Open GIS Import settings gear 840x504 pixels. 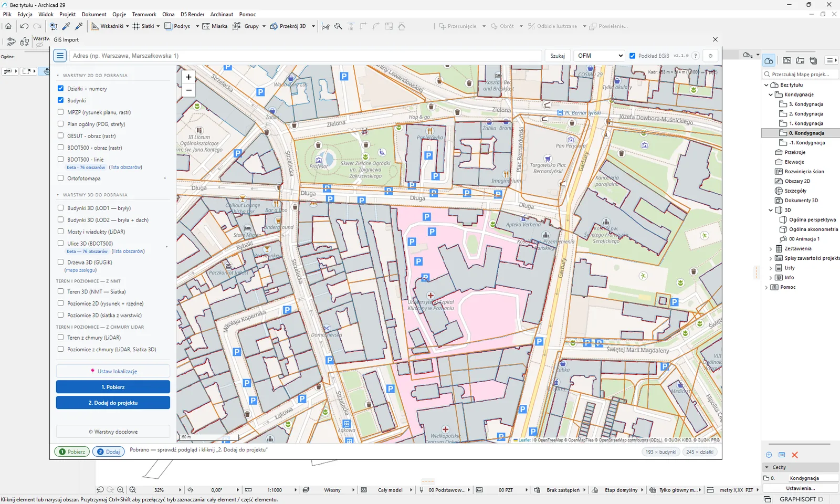[710, 56]
